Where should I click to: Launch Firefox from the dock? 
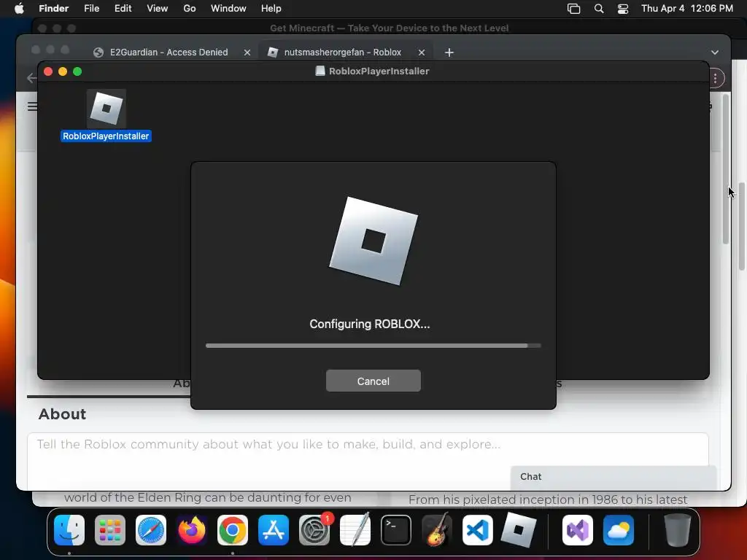point(192,530)
